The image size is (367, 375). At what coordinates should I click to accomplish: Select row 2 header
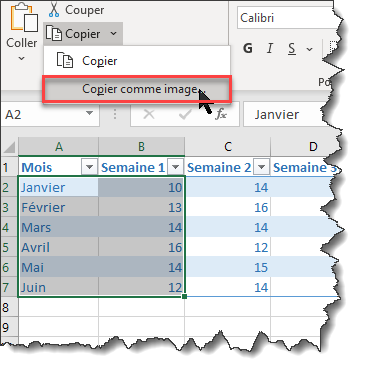tap(9, 187)
